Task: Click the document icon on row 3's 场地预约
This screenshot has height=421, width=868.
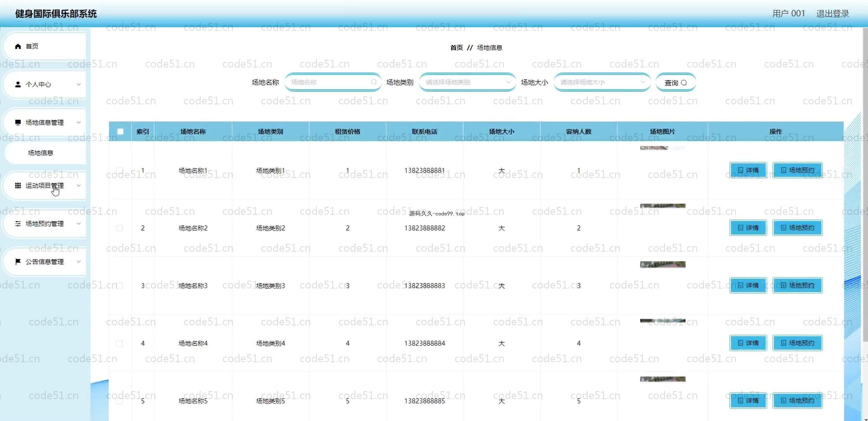Action: [783, 285]
